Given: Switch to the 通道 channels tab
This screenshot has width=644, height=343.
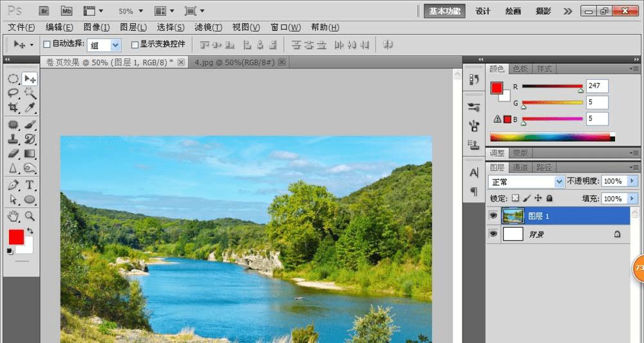Looking at the screenshot, I should 520,167.
